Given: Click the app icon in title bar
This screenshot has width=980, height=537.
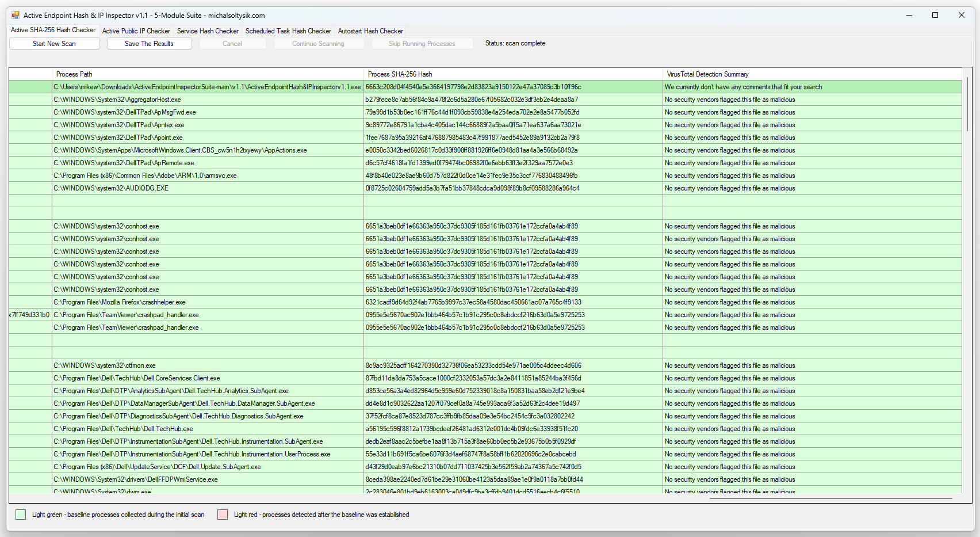Looking at the screenshot, I should click(16, 16).
